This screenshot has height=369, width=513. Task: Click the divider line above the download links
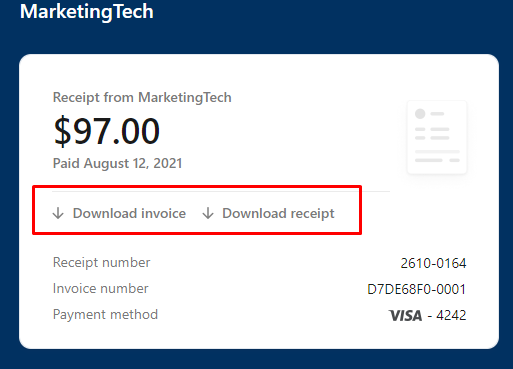pos(221,192)
